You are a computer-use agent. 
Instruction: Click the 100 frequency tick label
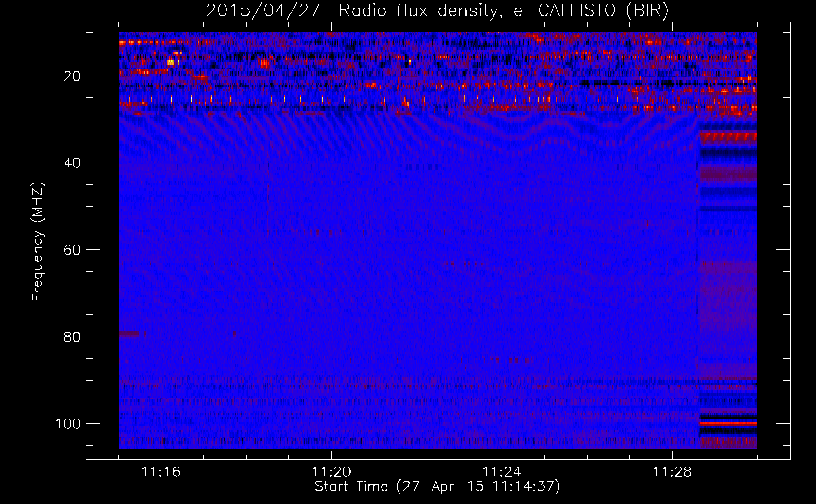(68, 424)
